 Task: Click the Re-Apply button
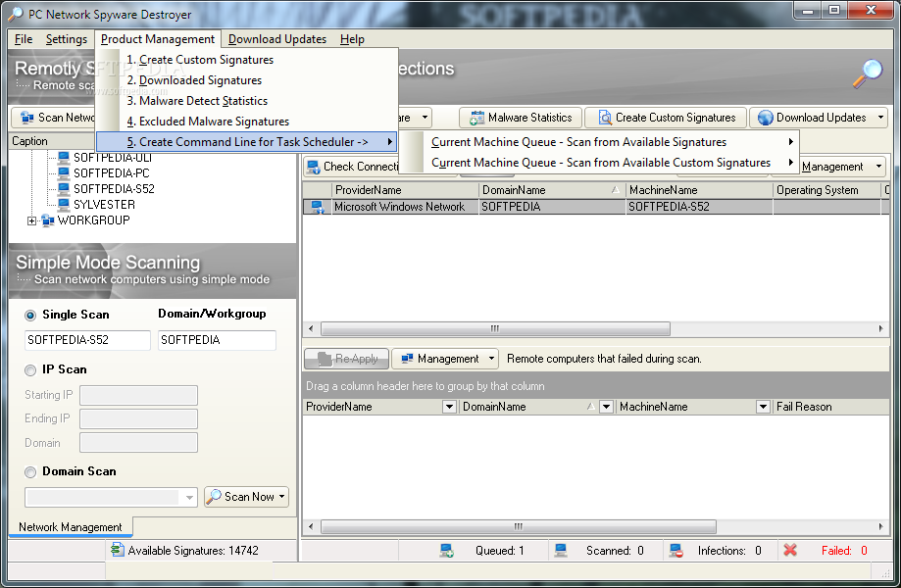(x=346, y=359)
